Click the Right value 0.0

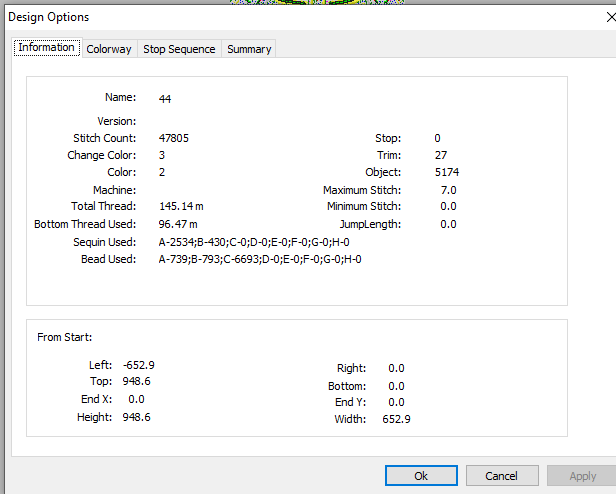coord(396,368)
